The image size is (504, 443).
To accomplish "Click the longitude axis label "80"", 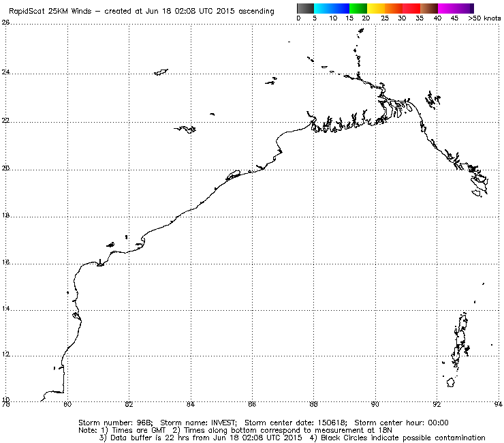I will pos(67,404).
